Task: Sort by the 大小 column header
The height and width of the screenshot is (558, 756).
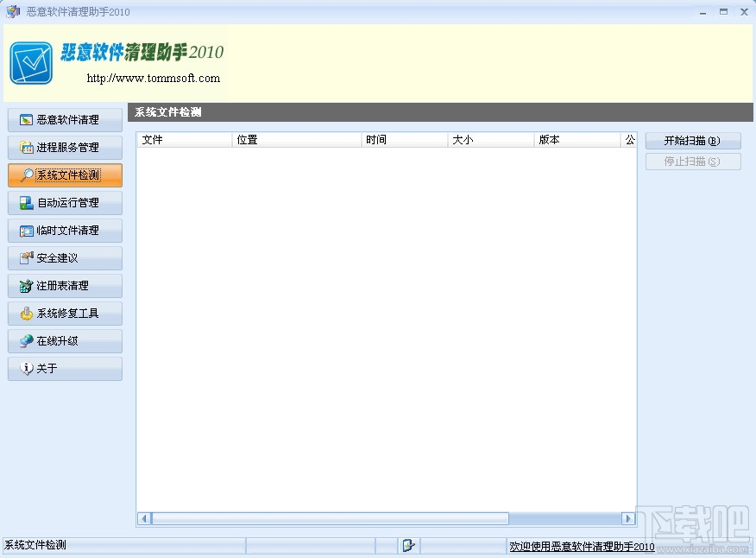Action: (x=491, y=140)
